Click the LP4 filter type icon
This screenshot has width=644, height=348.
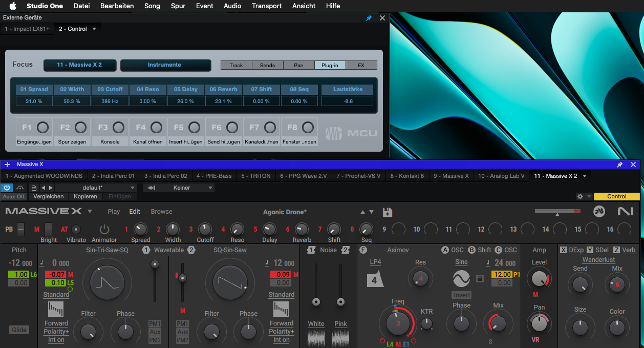tap(375, 280)
